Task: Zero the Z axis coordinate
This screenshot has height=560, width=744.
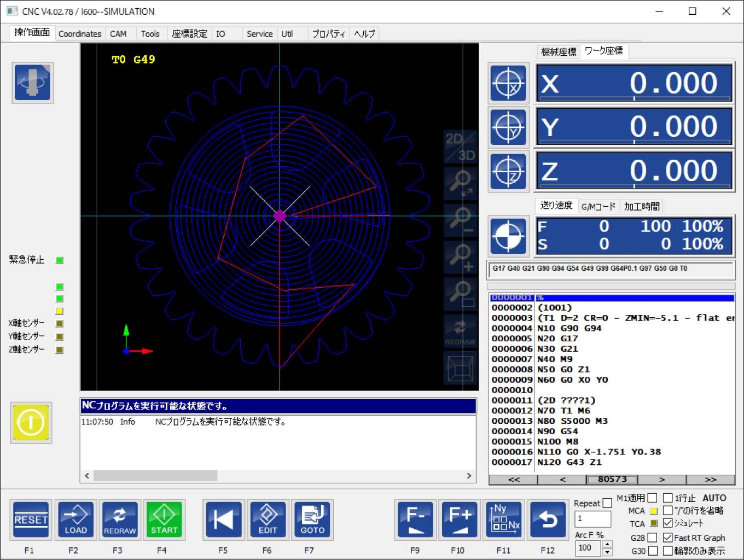Action: tap(508, 171)
